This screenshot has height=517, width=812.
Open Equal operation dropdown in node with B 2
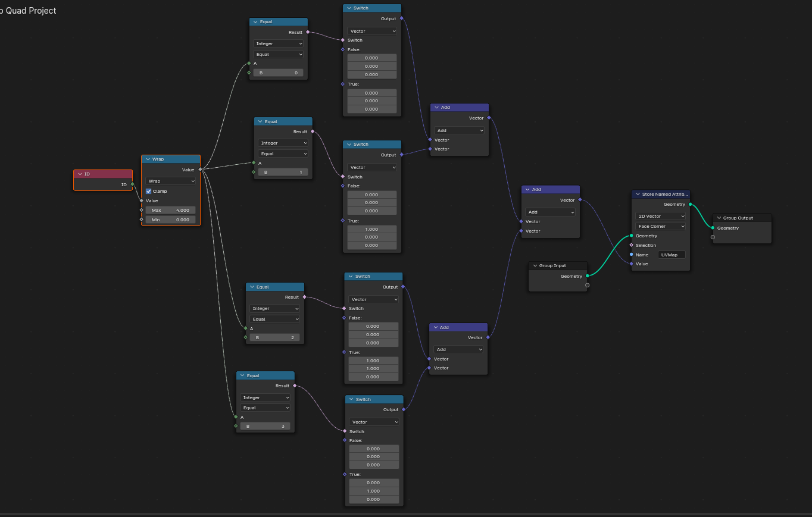coord(275,319)
